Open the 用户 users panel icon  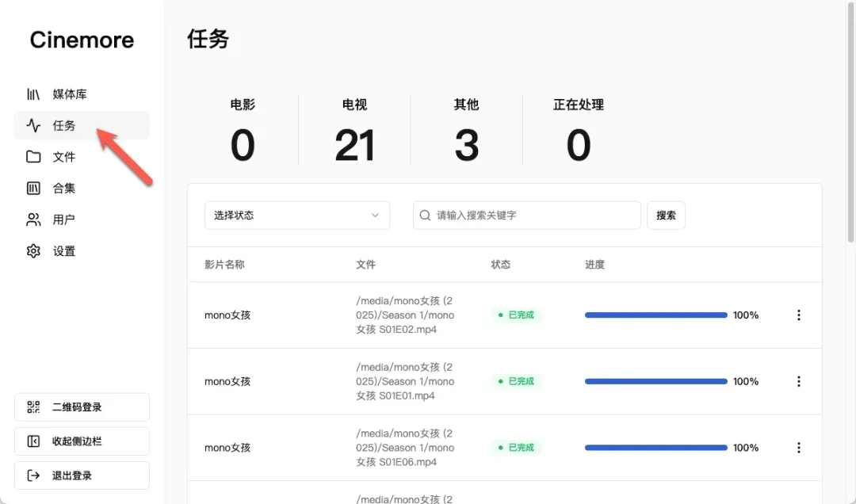(x=33, y=220)
